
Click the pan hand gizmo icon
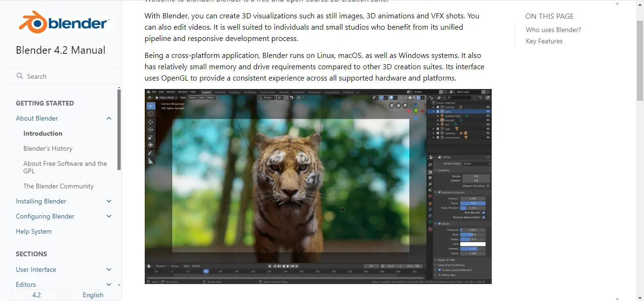[x=399, y=105]
